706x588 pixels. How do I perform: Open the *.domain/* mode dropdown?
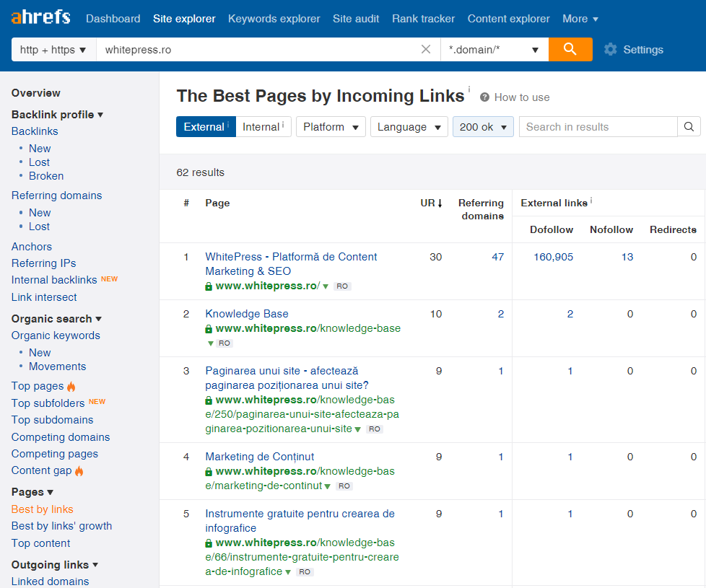coord(494,50)
